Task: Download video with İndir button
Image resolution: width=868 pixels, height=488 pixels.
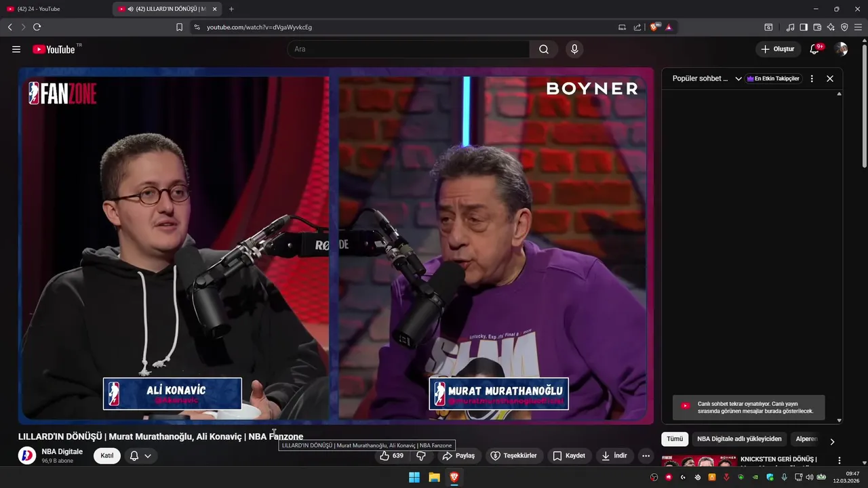Action: tap(614, 455)
